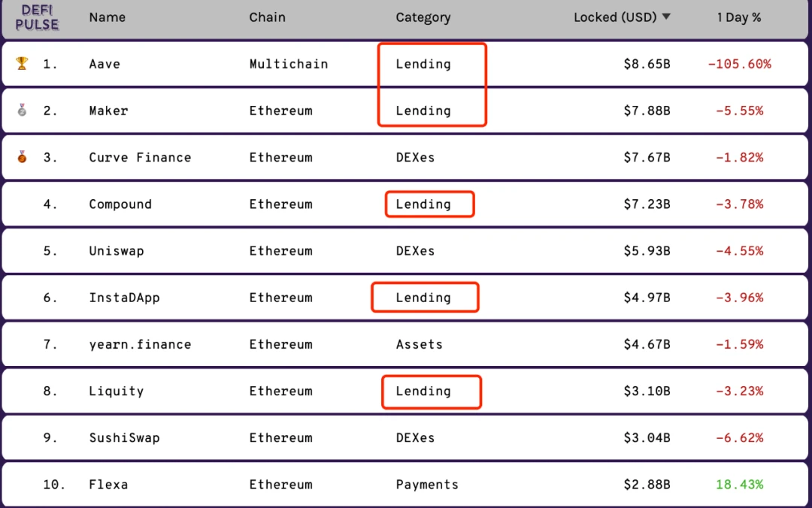Click Flexa's green 18.43% change value
Viewport: 812px width, 508px height.
click(740, 484)
